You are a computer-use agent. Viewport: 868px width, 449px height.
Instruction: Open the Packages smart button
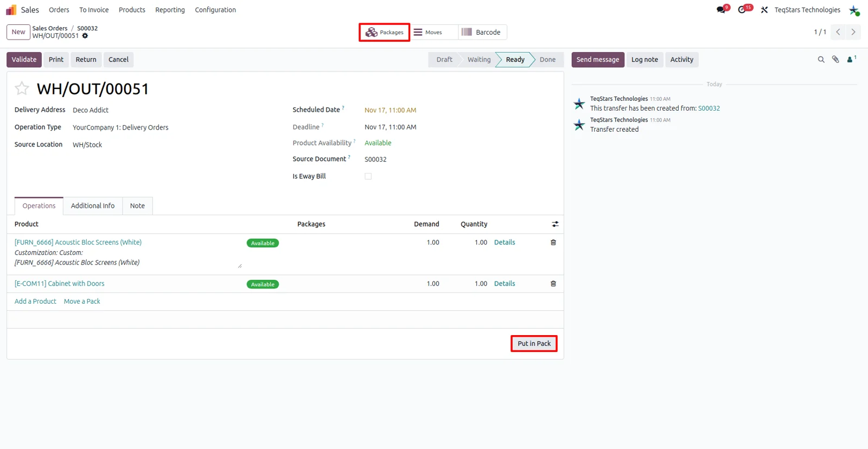pos(384,33)
